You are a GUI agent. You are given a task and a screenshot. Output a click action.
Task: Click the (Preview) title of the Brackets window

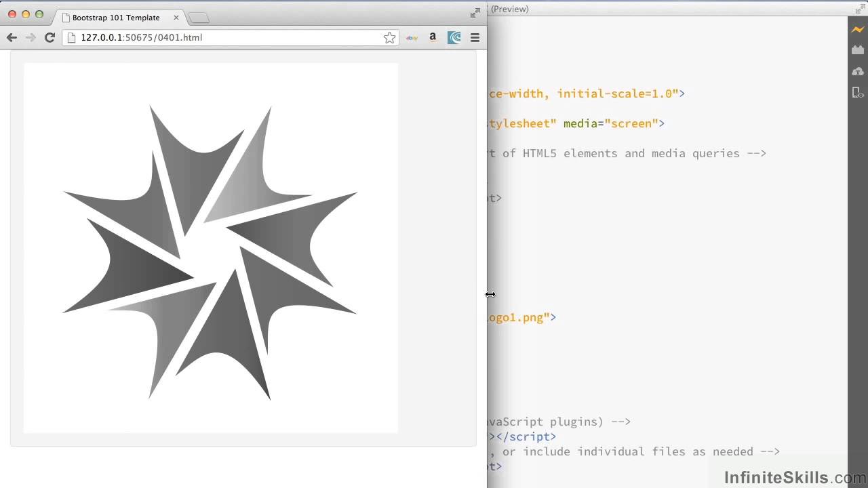pos(510,9)
